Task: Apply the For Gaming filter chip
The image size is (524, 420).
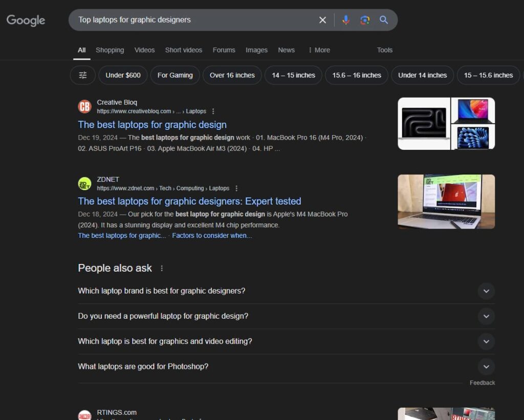Action: [175, 75]
